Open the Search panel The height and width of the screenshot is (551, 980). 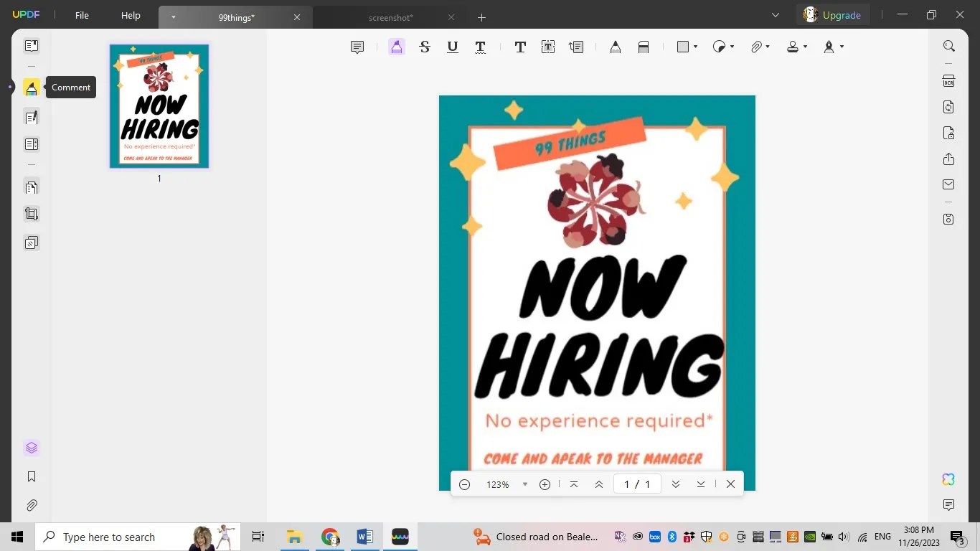[x=948, y=45]
